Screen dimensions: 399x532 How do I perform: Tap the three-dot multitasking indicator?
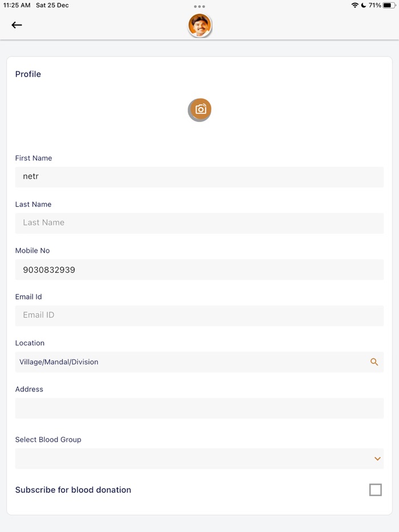point(199,6)
